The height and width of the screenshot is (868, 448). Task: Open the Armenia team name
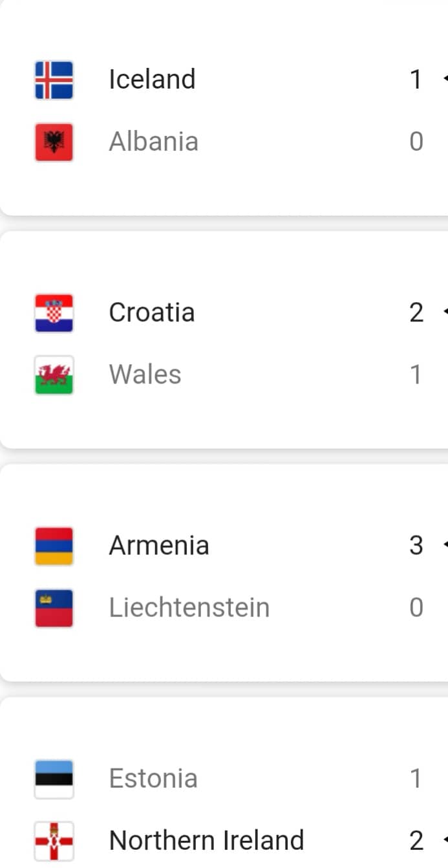[x=159, y=545]
